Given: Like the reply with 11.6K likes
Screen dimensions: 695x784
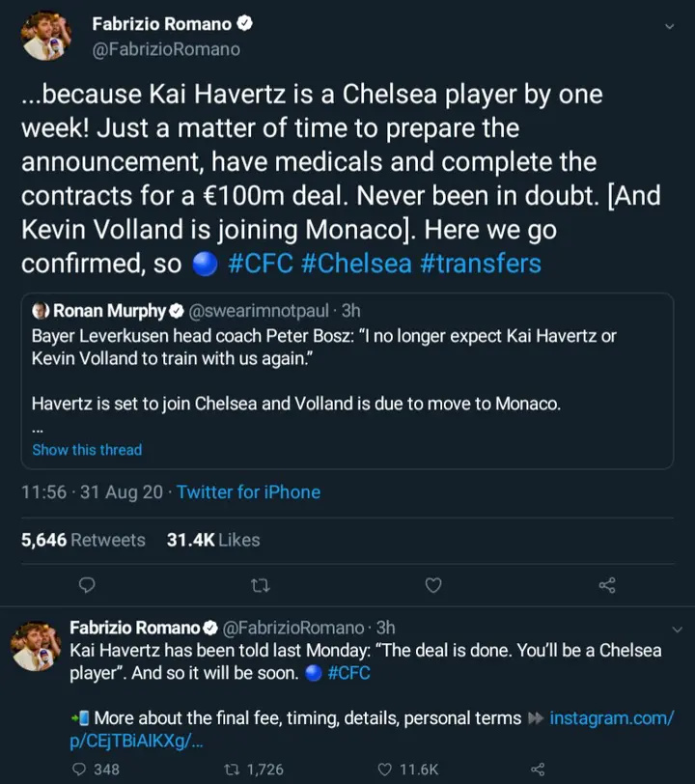Looking at the screenshot, I should [385, 770].
